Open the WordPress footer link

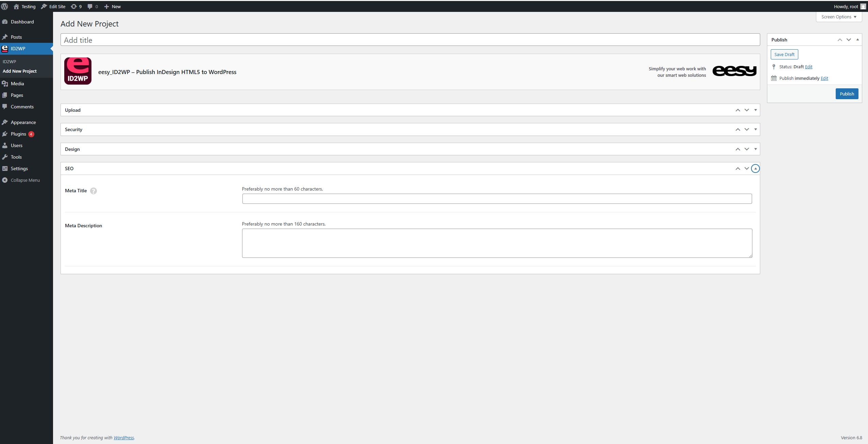click(124, 438)
